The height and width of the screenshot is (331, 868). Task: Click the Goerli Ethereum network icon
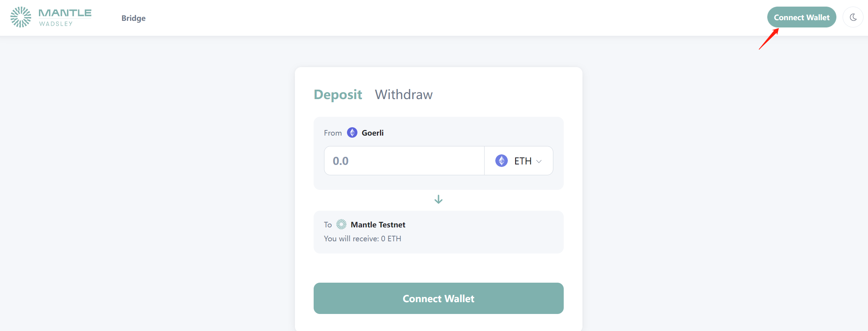tap(352, 132)
